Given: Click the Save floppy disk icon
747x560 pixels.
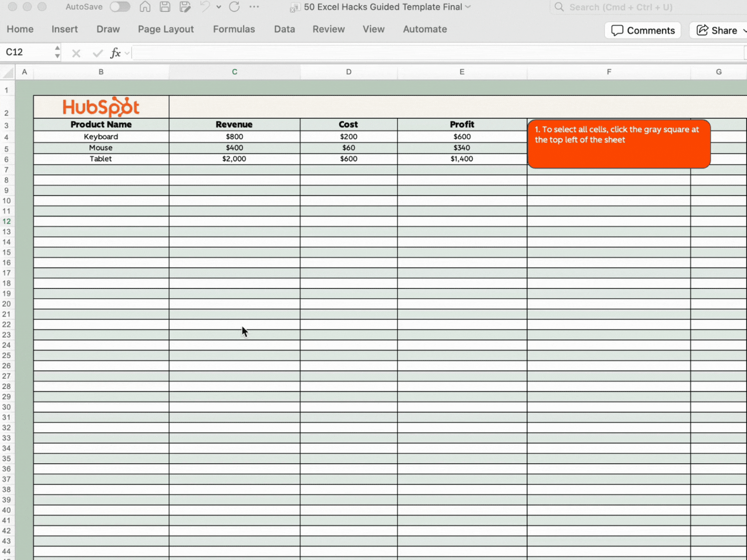Looking at the screenshot, I should click(165, 7).
